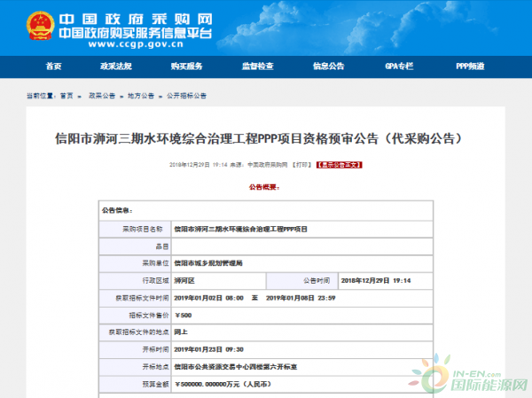532x398 pixels.
Task: Click the 公告信息 table header
Action: click(x=117, y=211)
